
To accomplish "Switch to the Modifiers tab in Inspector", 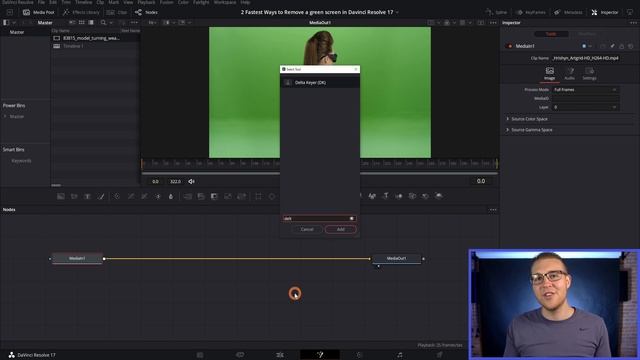I will pyautogui.click(x=587, y=34).
